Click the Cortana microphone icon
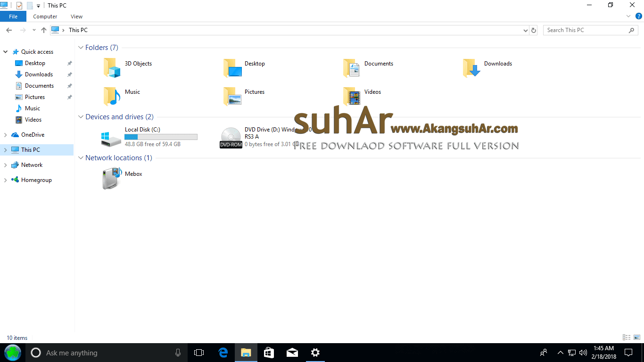 coord(178,353)
